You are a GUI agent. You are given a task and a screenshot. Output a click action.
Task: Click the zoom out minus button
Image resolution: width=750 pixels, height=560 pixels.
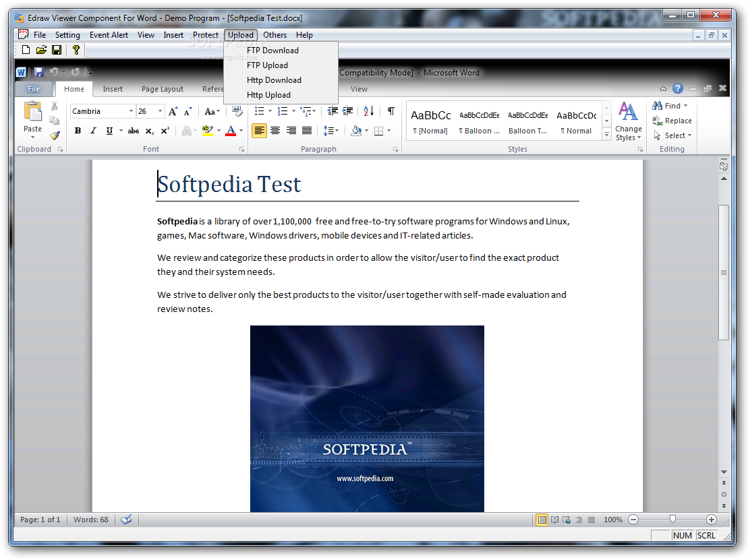pyautogui.click(x=633, y=520)
